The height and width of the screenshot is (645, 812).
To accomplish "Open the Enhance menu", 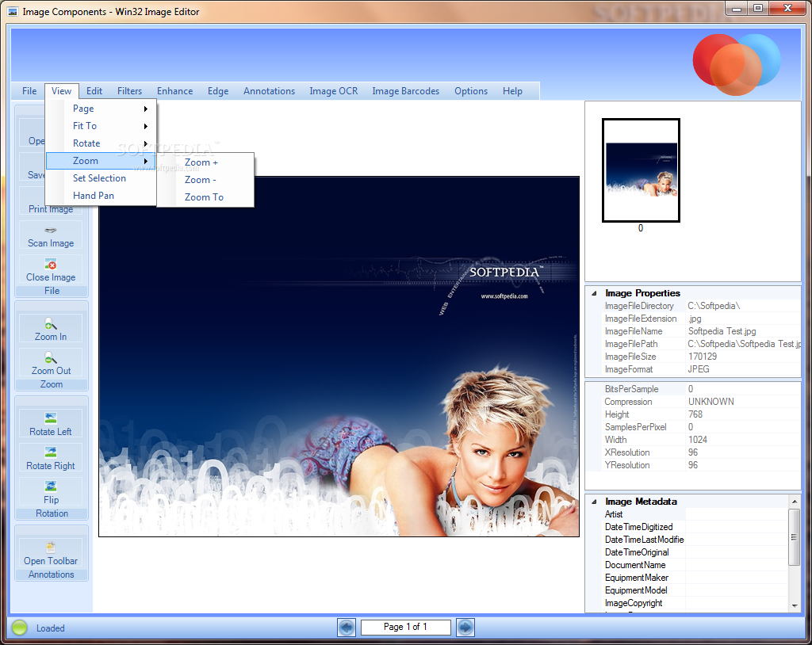I will click(175, 91).
